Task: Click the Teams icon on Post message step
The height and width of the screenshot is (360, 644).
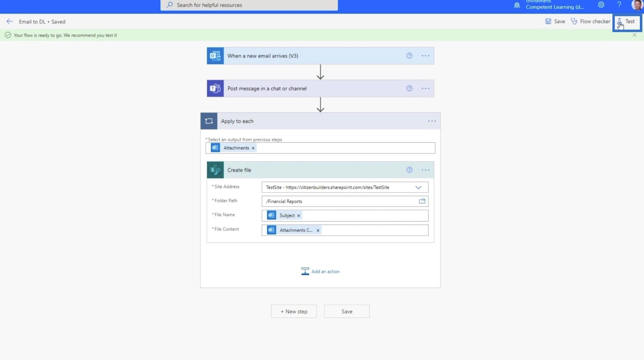Action: (215, 88)
